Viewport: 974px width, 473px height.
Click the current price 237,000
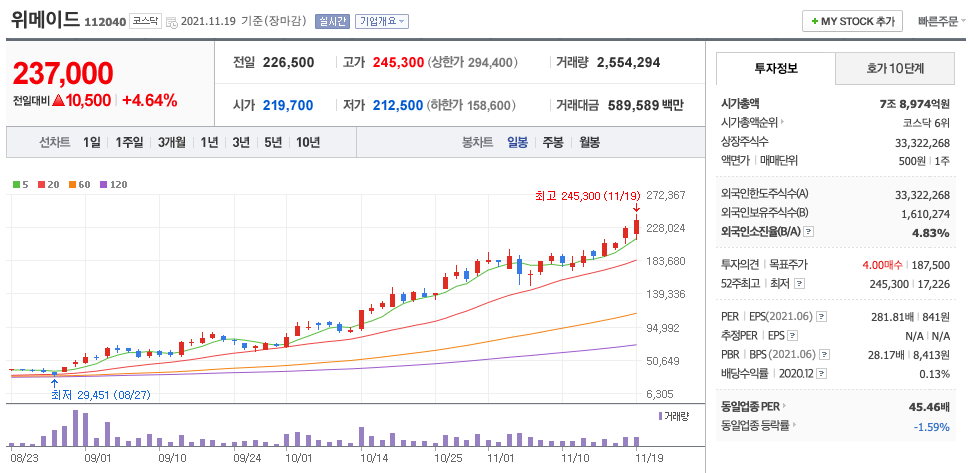63,73
